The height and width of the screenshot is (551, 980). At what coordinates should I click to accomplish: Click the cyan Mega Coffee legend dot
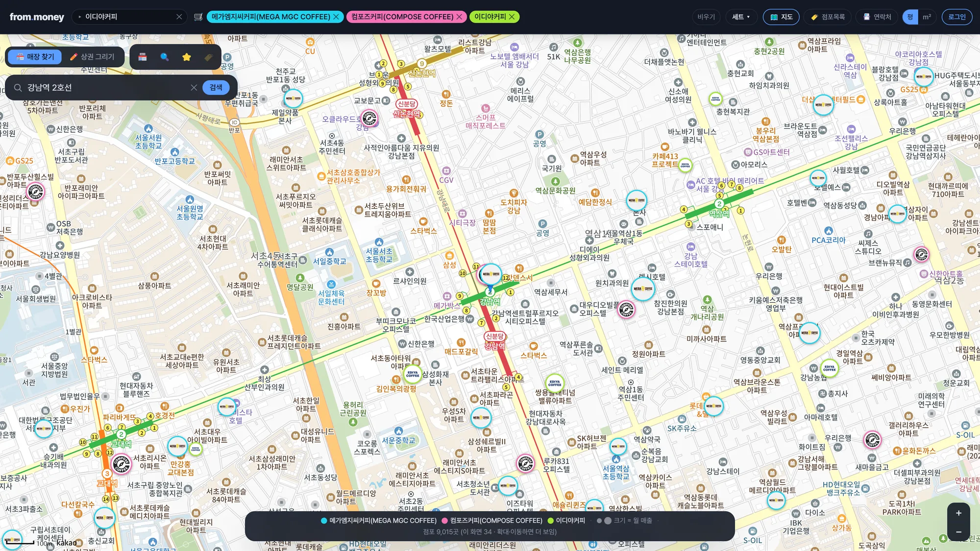click(x=324, y=521)
